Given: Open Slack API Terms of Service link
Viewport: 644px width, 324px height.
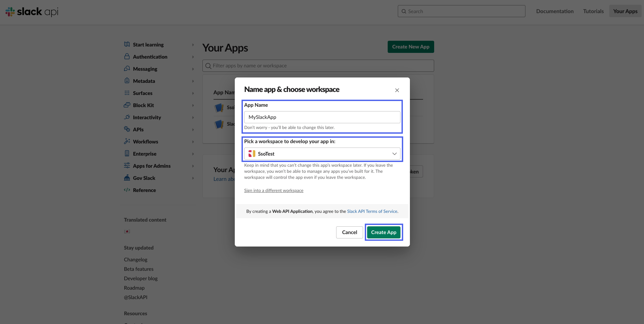Looking at the screenshot, I should coord(372,212).
